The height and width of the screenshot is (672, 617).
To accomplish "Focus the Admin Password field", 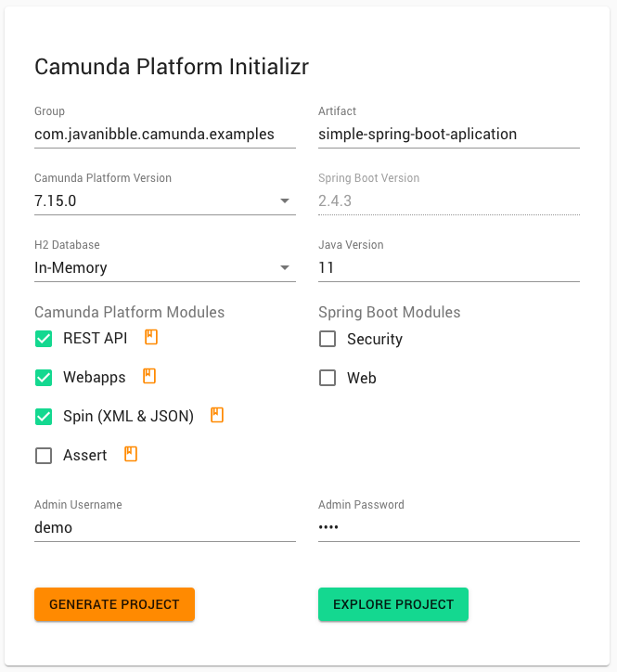I will [449, 527].
